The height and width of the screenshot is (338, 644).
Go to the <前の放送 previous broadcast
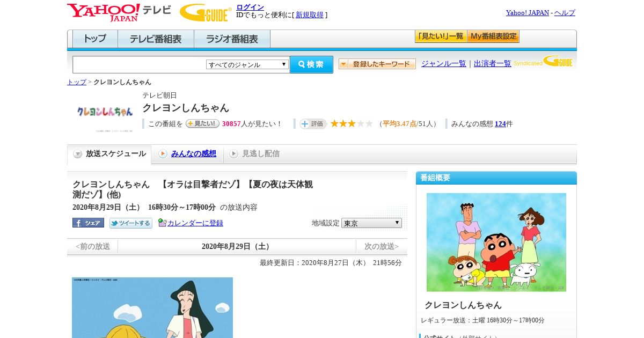click(93, 247)
